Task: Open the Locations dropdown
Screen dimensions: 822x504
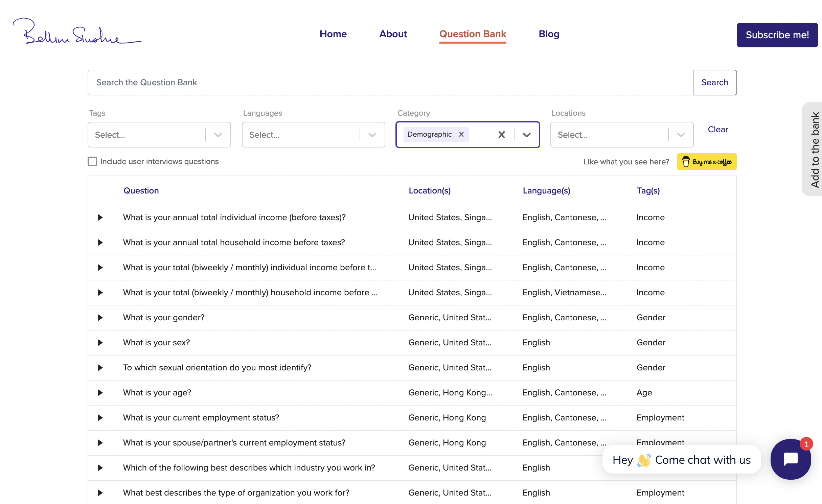Action: pyautogui.click(x=622, y=135)
